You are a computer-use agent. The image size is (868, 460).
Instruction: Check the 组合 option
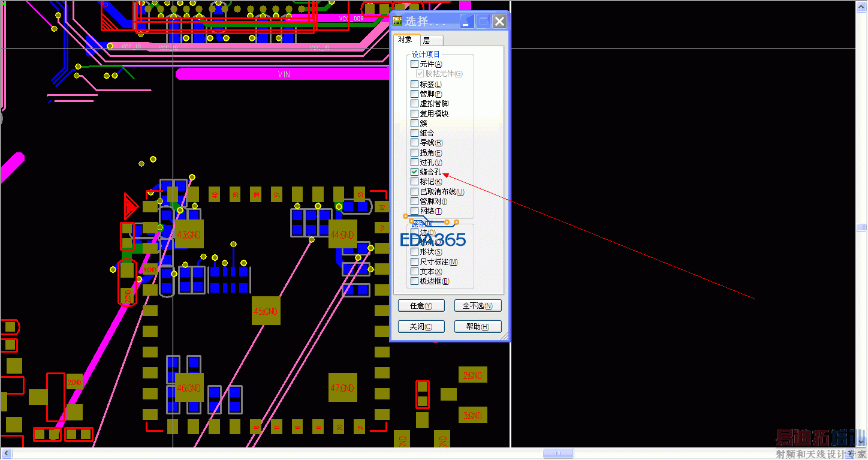(415, 133)
